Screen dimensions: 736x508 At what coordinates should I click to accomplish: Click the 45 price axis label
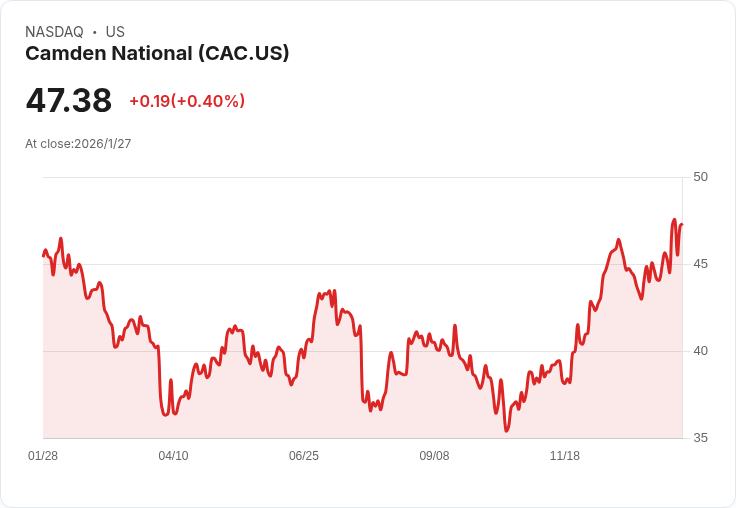pyautogui.click(x=700, y=264)
